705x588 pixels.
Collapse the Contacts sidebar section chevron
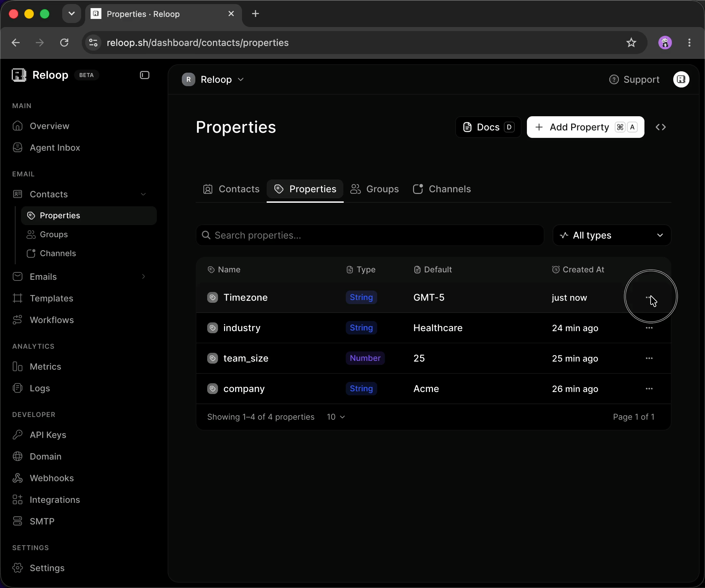(143, 194)
